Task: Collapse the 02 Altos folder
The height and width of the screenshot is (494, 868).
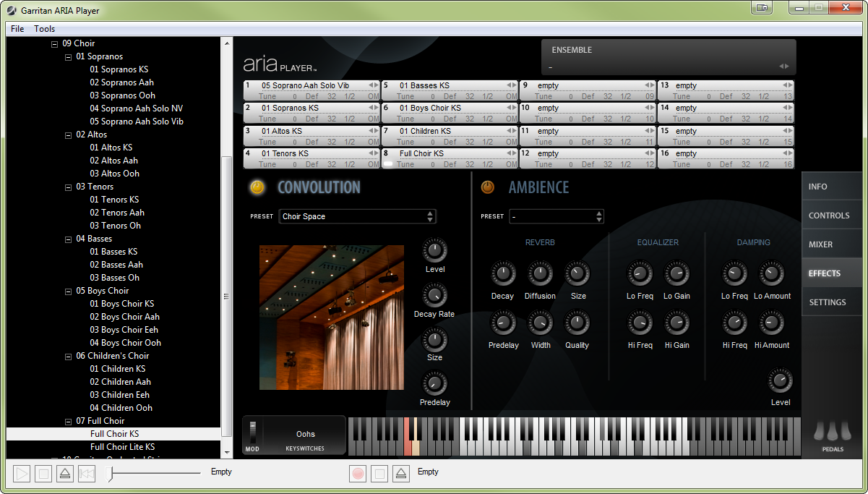Action: point(68,135)
